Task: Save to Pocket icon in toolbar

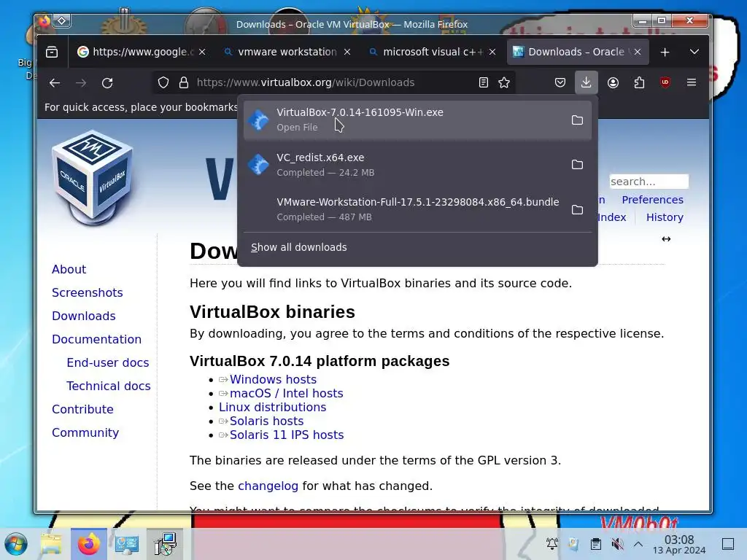Action: coord(560,83)
